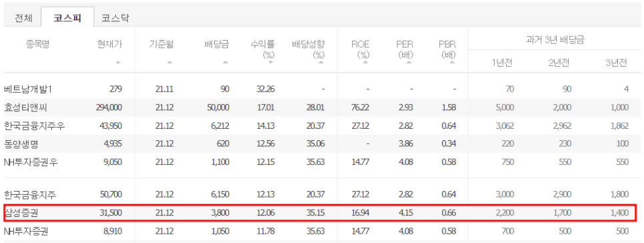644x243 pixels.
Task: Sort by 현재가 arrow icon
Action: coord(118,62)
